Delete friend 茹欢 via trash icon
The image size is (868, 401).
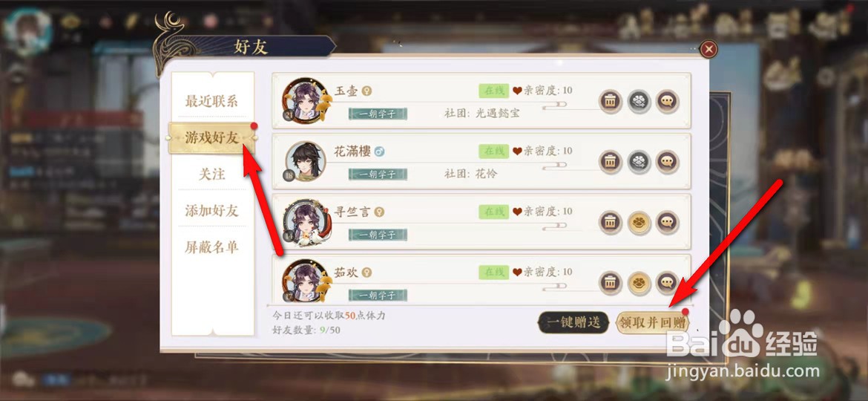[x=610, y=283]
